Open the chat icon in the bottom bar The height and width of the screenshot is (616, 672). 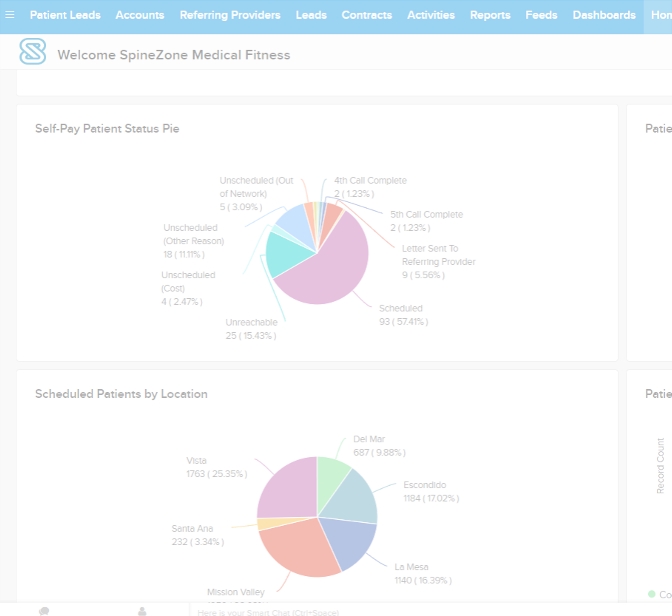[44, 611]
